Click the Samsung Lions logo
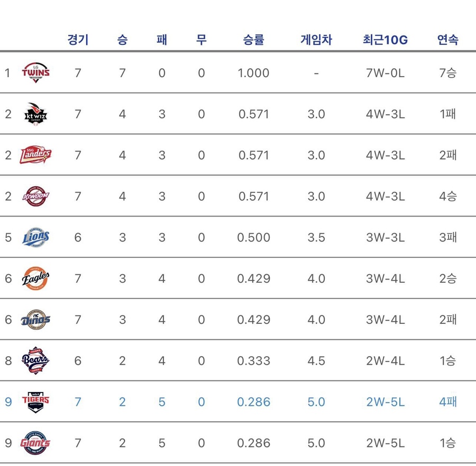The image size is (476, 466). tap(35, 237)
